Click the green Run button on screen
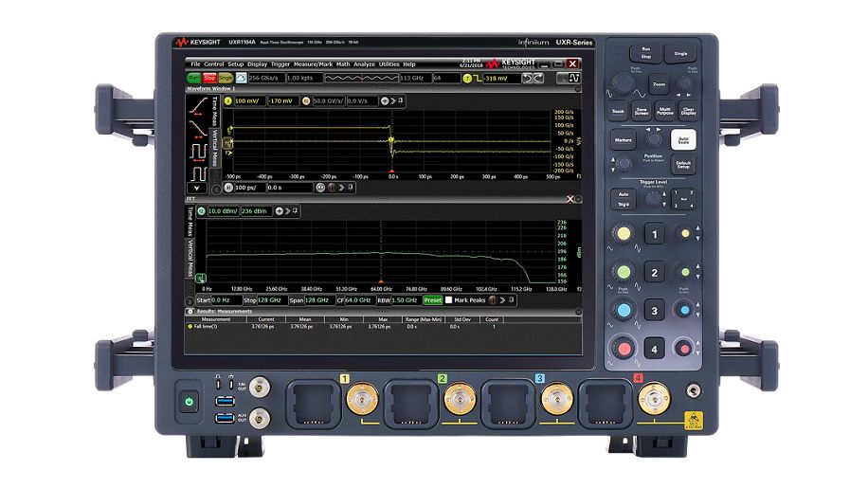The height and width of the screenshot is (488, 868). tap(193, 78)
